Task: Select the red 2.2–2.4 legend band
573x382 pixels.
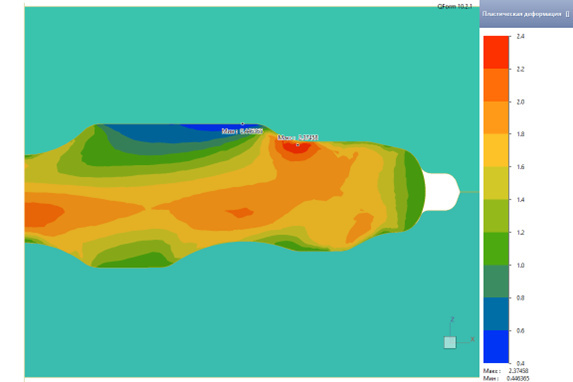Action: click(x=496, y=52)
